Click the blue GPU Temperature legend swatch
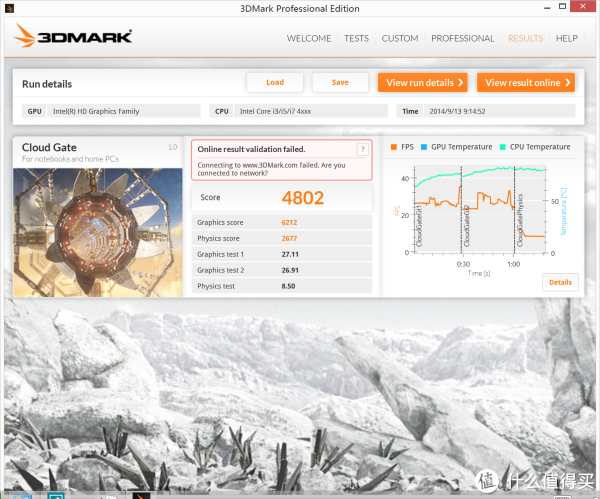Screen dimensions: 600x499 coord(424,147)
